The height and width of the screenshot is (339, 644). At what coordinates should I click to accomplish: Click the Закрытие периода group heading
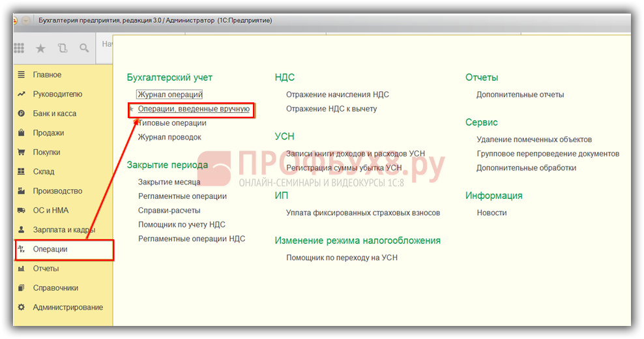tap(168, 165)
